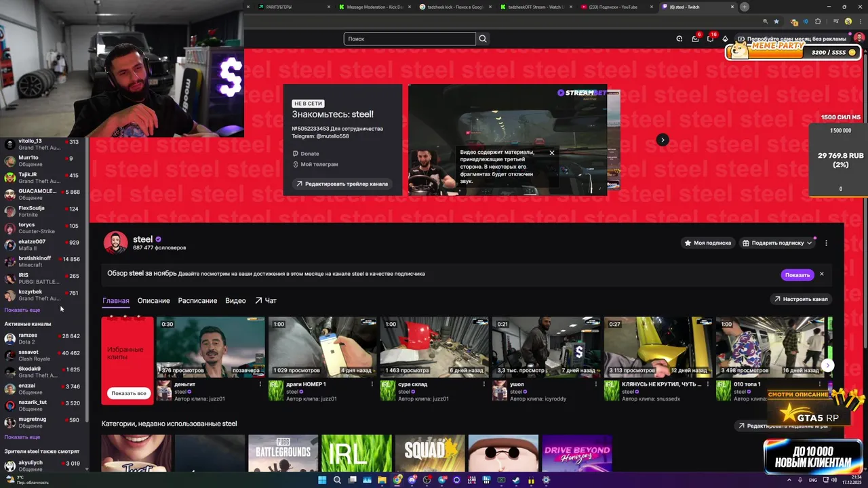Image resolution: width=868 pixels, height=488 pixels.
Task: Click Показать все featured clips button
Action: [129, 393]
